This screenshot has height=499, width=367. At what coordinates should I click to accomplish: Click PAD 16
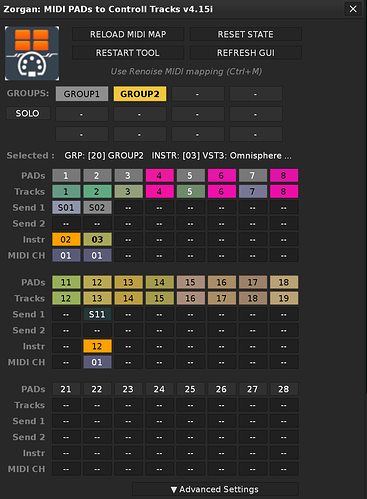(x=222, y=282)
